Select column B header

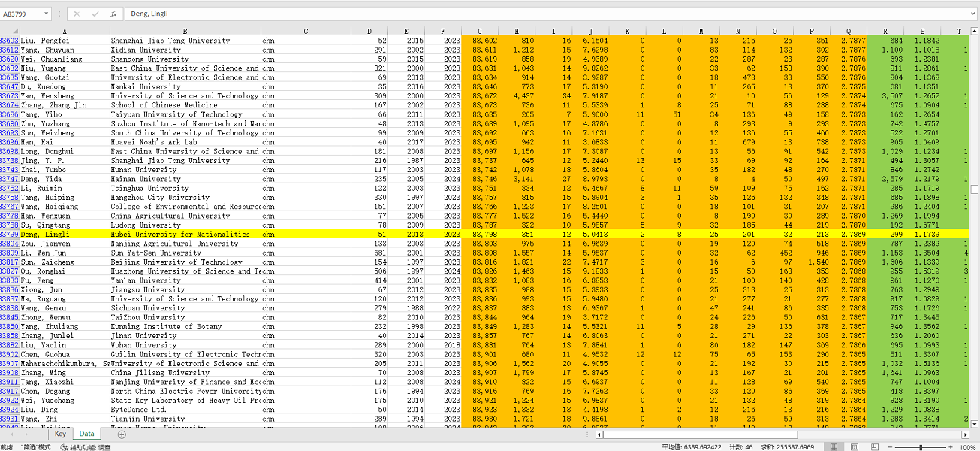point(185,31)
